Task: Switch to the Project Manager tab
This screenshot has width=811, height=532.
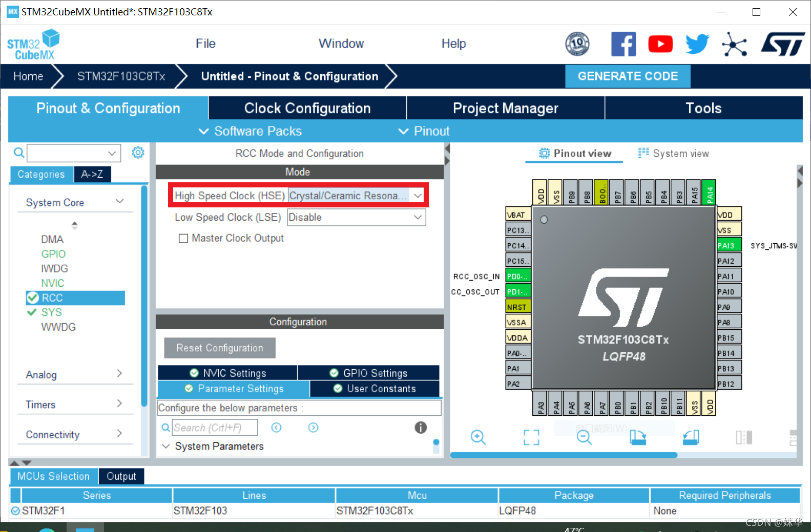Action: 506,108
